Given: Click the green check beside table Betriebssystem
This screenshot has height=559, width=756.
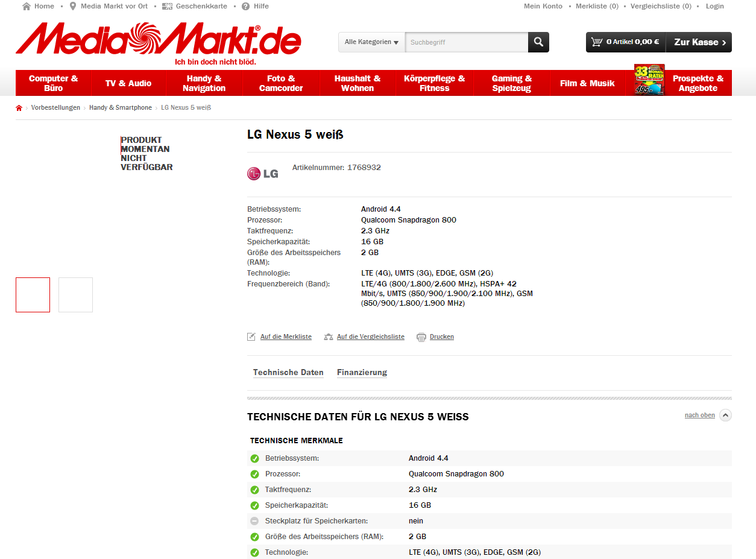Looking at the screenshot, I should tap(254, 458).
